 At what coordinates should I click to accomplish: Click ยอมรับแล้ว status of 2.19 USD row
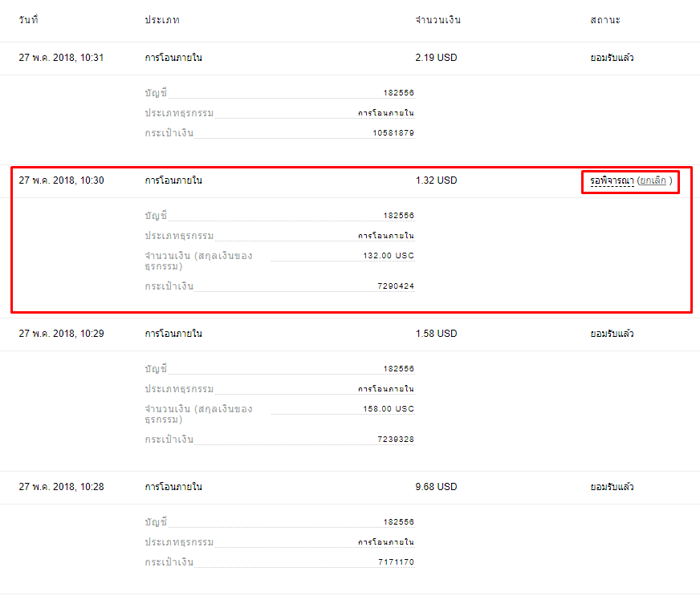click(x=612, y=58)
